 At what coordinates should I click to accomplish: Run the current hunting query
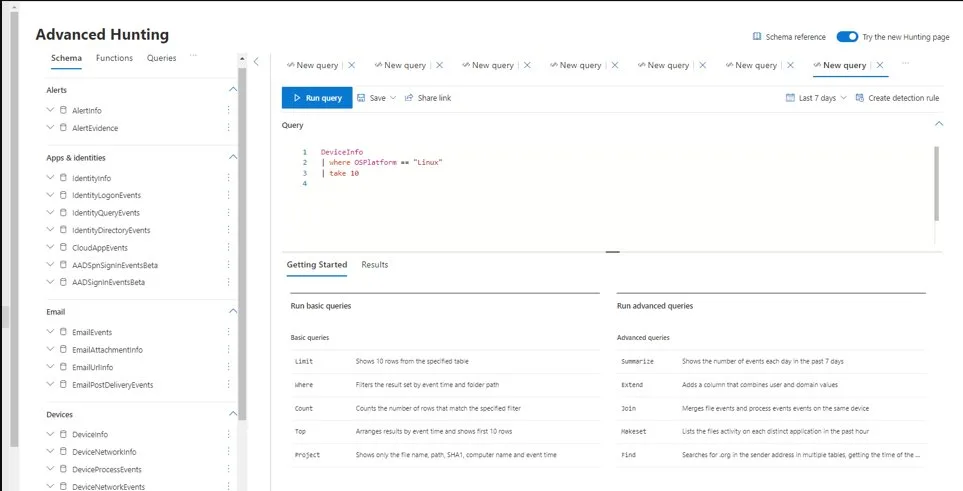pyautogui.click(x=317, y=98)
